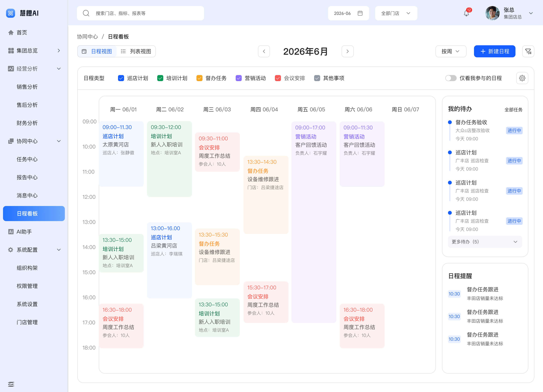The image size is (543, 392).
Task: Switch to 列表视图 tab
Action: click(x=136, y=51)
